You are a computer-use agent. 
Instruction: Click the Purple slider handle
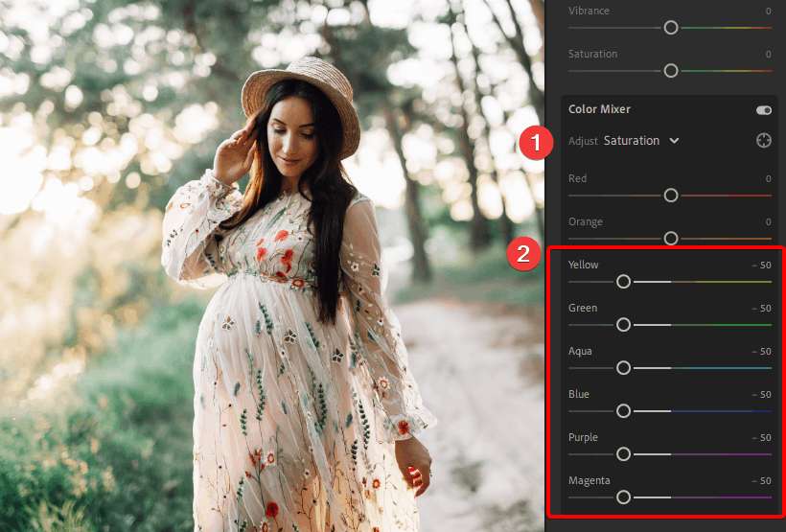(x=623, y=453)
